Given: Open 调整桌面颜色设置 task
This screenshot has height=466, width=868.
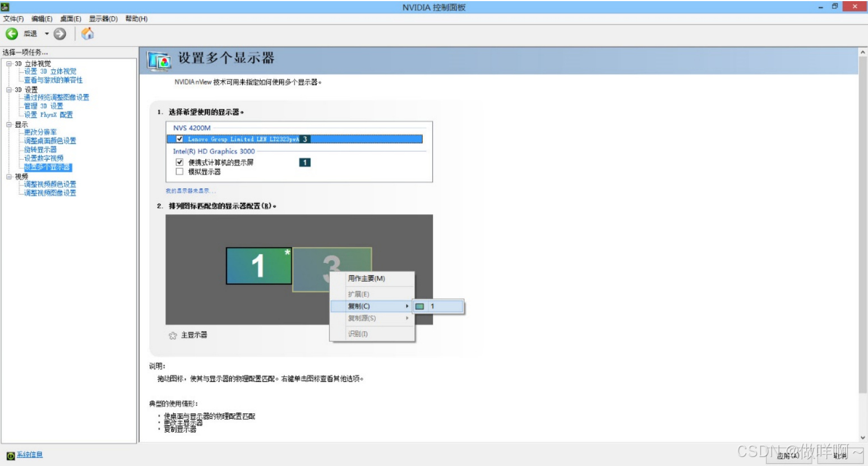Looking at the screenshot, I should point(50,141).
